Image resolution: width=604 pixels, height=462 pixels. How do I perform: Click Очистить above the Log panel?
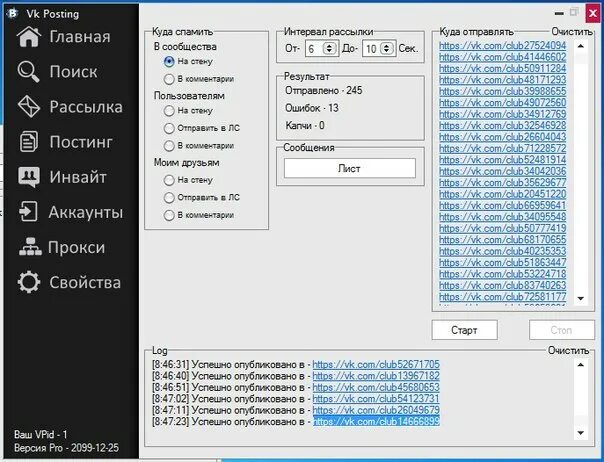[x=569, y=350]
